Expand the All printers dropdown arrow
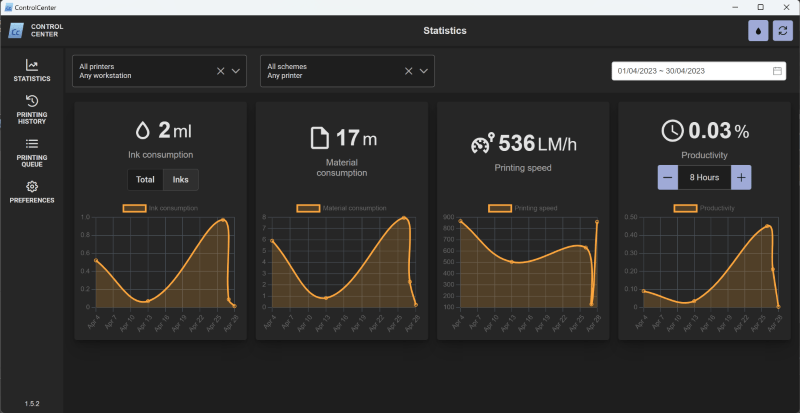 tap(237, 71)
